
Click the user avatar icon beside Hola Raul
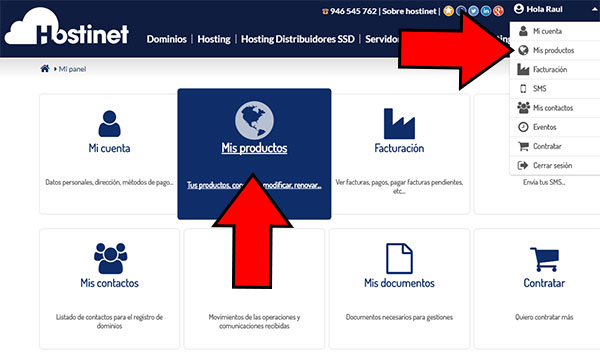click(519, 8)
